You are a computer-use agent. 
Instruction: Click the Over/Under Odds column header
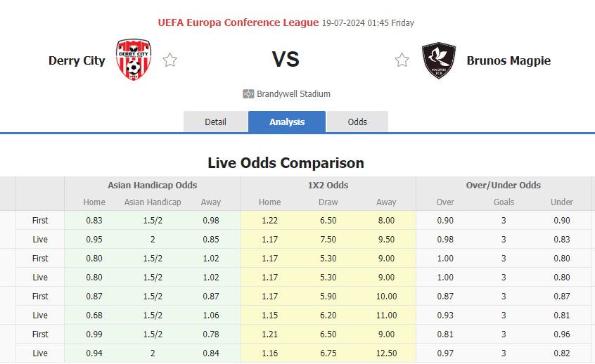pos(504,186)
